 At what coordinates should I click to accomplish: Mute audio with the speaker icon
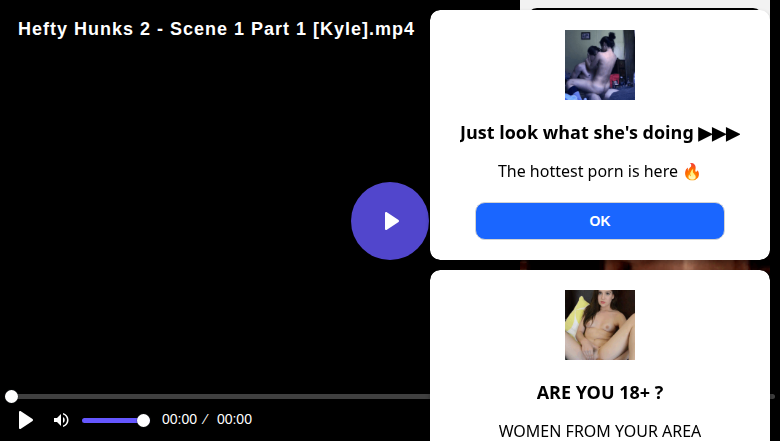(61, 420)
